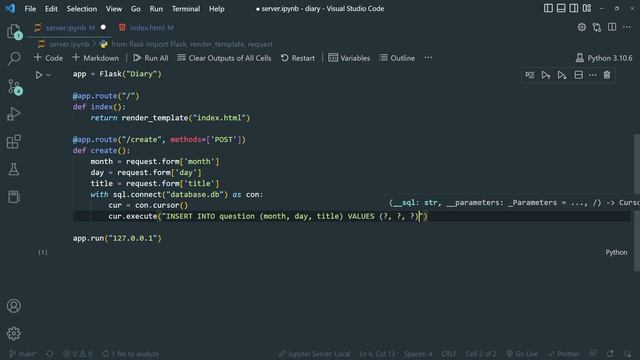
Task: Open the Source Control view
Action: tap(14, 87)
